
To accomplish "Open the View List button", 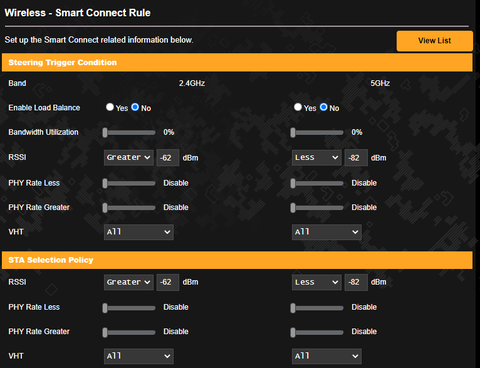I will tap(435, 41).
